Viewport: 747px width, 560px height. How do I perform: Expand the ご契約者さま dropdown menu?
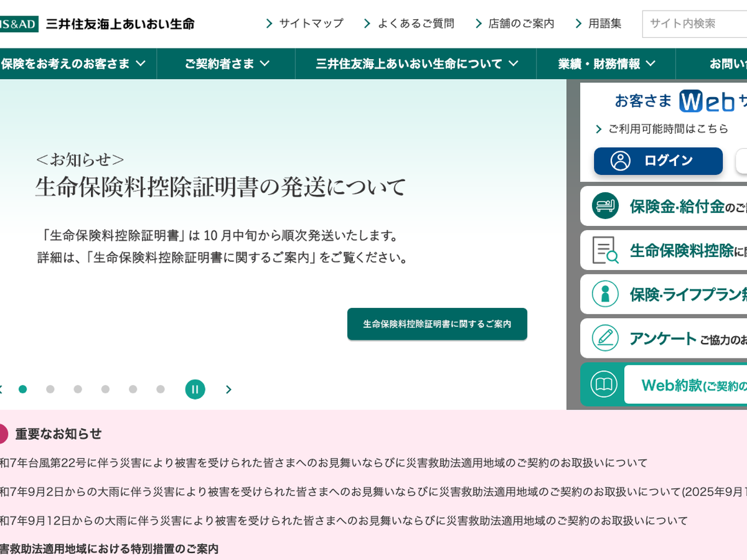227,63
